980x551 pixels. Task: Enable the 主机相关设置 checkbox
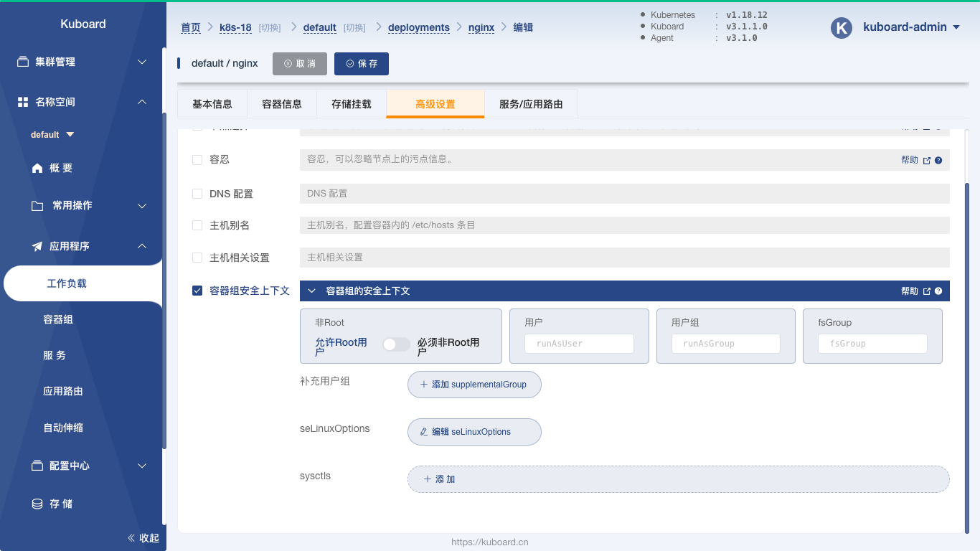tap(197, 258)
